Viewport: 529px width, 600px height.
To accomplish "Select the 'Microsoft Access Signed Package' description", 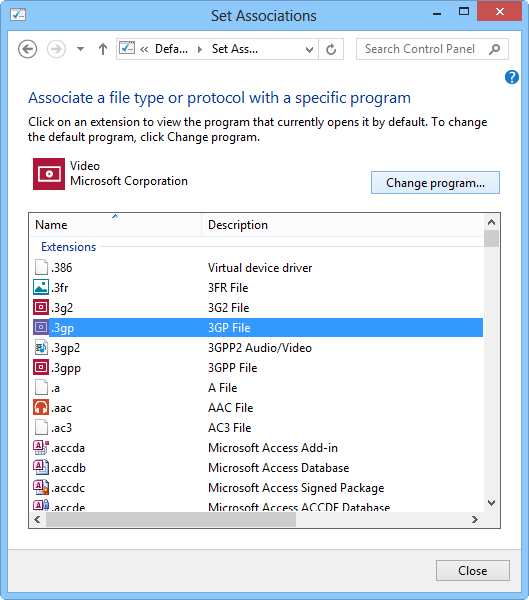I will pos(296,488).
